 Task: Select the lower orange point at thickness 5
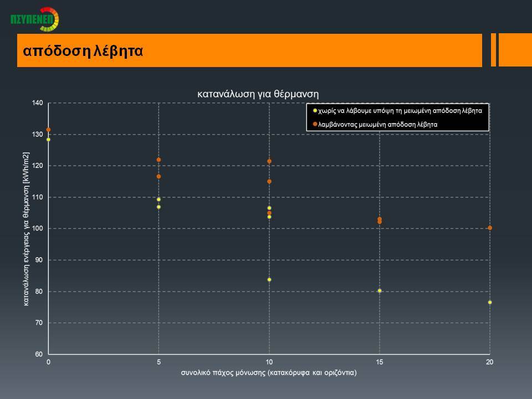pos(159,176)
